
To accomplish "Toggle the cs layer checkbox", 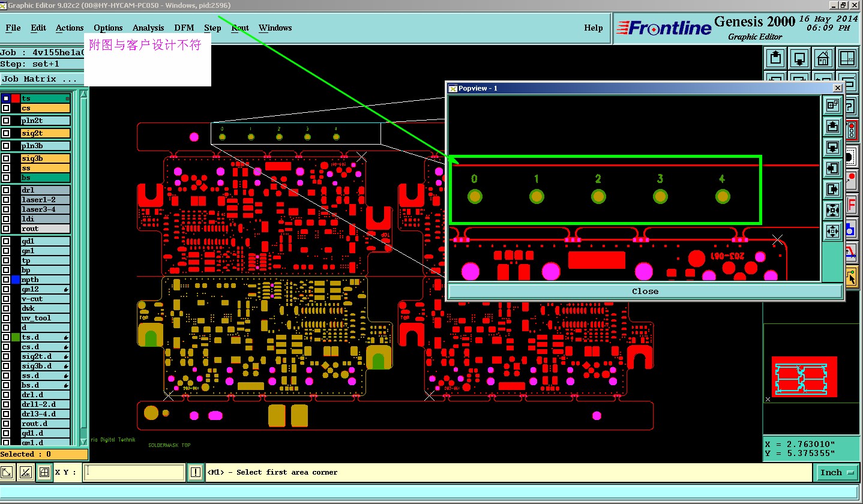I will [x=6, y=108].
